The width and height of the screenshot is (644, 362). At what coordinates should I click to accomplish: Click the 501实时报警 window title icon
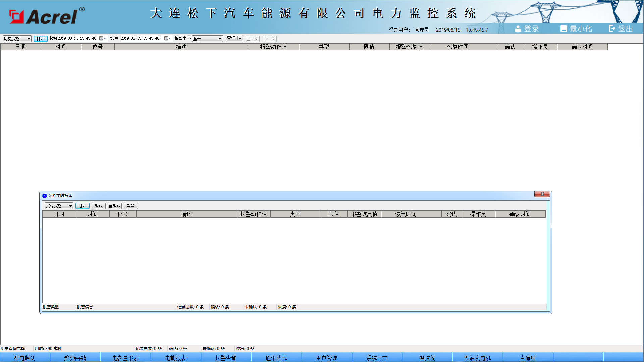pos(45,196)
